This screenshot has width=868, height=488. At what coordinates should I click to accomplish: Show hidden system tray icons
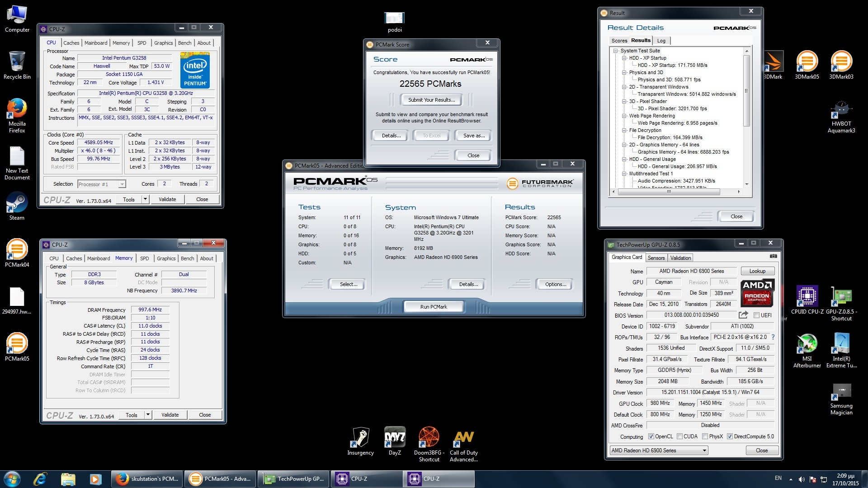coord(791,479)
